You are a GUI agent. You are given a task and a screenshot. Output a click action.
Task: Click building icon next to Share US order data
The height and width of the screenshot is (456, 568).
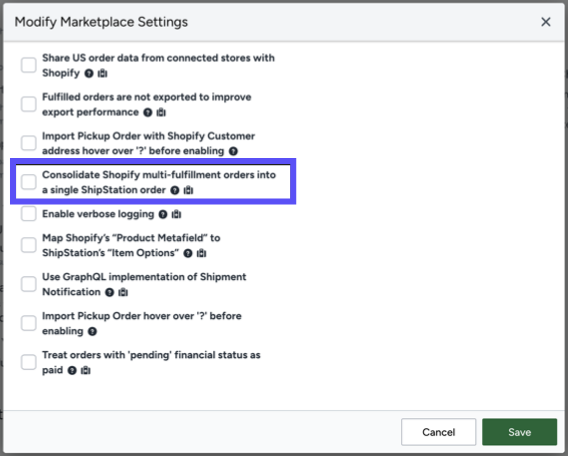tap(103, 73)
